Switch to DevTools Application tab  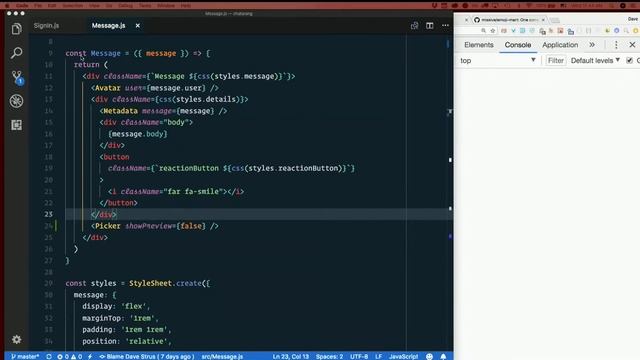click(x=560, y=45)
